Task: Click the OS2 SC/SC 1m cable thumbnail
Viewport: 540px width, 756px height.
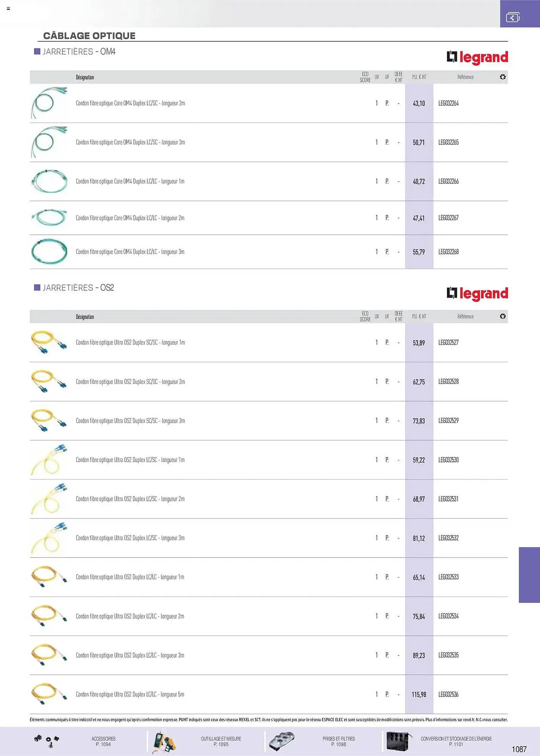Action: [x=49, y=342]
